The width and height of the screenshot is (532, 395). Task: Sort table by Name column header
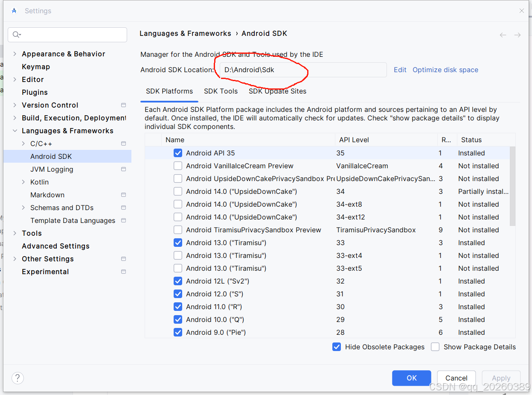248,140
